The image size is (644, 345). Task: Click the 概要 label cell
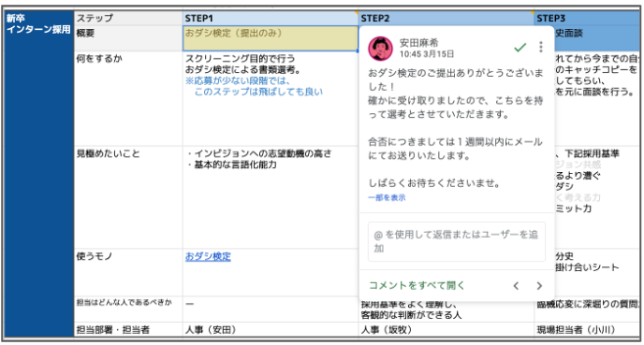pyautogui.click(x=128, y=38)
